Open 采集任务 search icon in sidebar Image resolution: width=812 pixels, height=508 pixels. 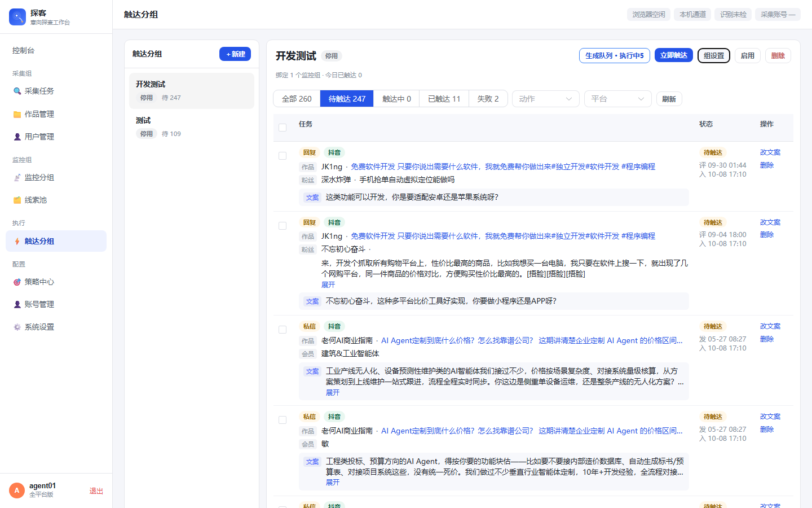(17, 91)
